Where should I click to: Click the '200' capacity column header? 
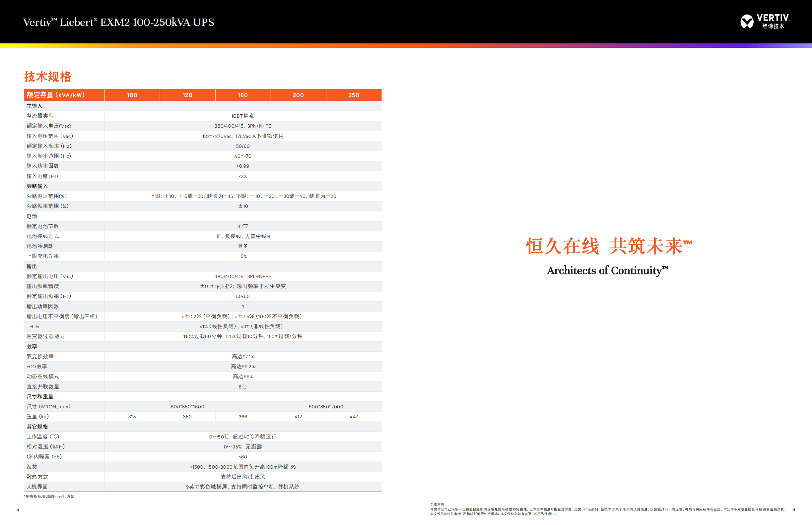coord(298,95)
